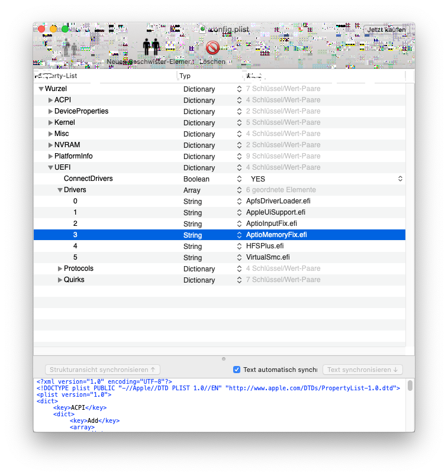Click the DOCTYPE plist XML line
Screen dimensions: 448x476
coord(218,388)
